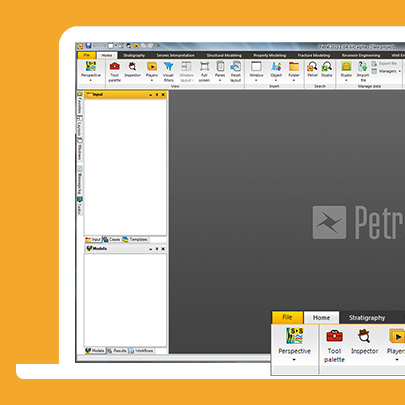Expand the Window dropdown in Insert group
This screenshot has width=405, height=405.
[256, 80]
